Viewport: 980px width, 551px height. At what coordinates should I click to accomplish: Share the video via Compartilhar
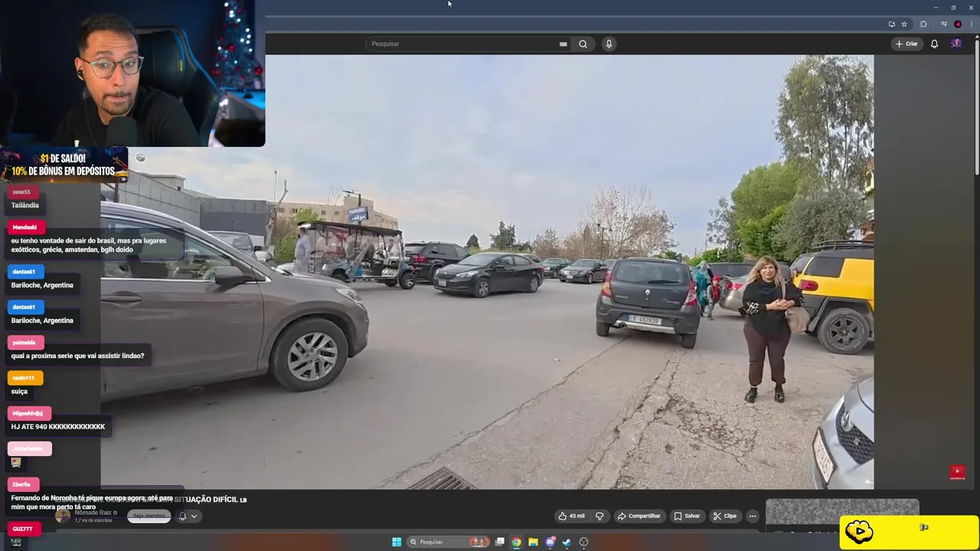639,516
